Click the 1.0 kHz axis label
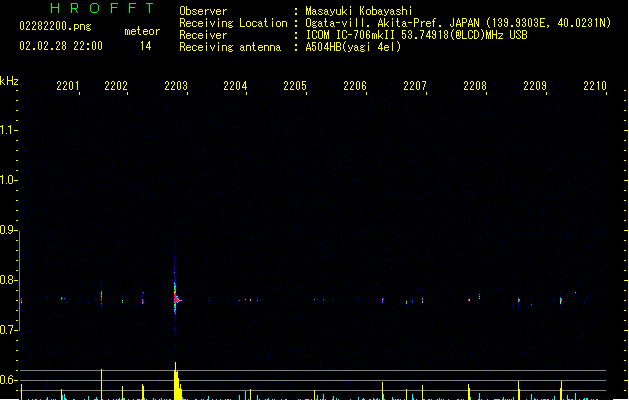Image resolution: width=629 pixels, height=400 pixels. tap(8, 180)
